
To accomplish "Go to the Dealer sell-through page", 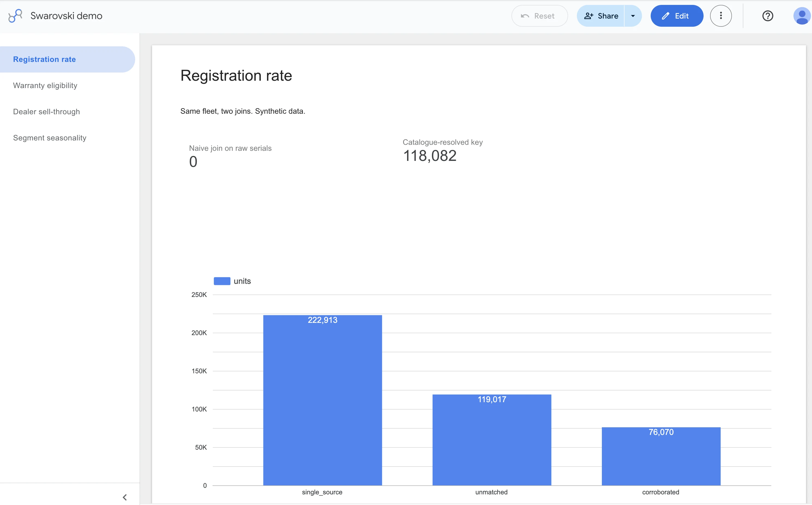I will click(46, 112).
